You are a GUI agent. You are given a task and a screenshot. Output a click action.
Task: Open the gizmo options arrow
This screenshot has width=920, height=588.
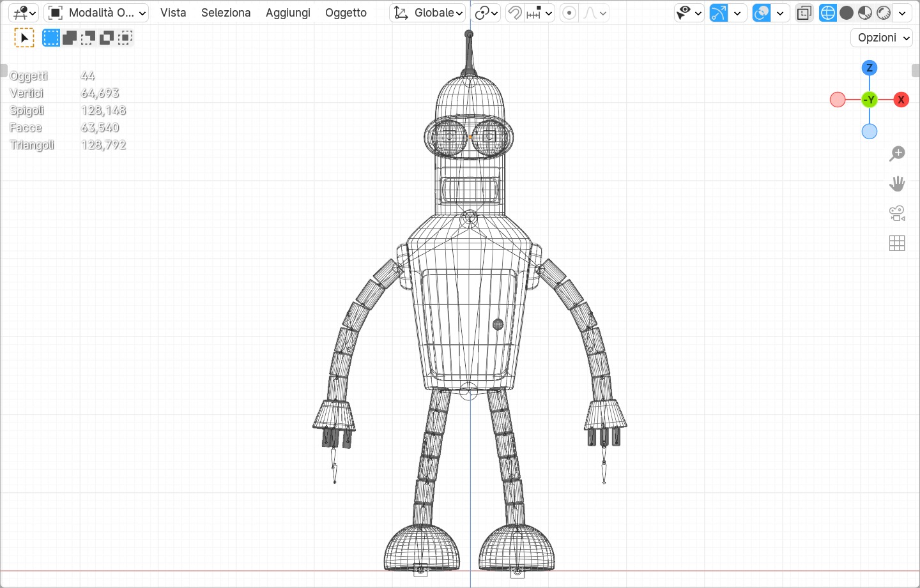[738, 13]
